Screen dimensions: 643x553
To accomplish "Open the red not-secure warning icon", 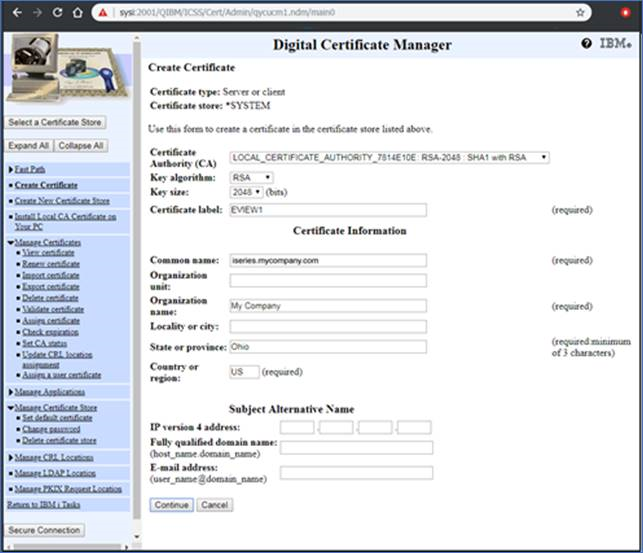I will 103,13.
